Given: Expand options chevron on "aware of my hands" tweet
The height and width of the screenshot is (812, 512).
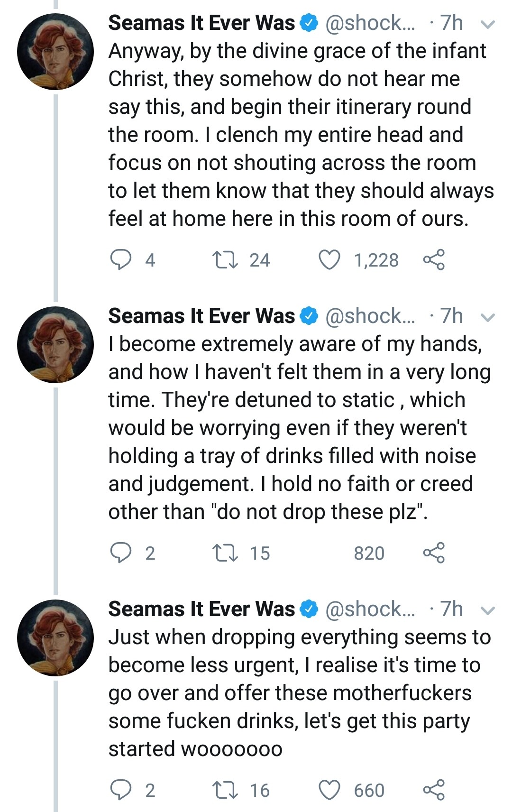Looking at the screenshot, I should tap(488, 317).
